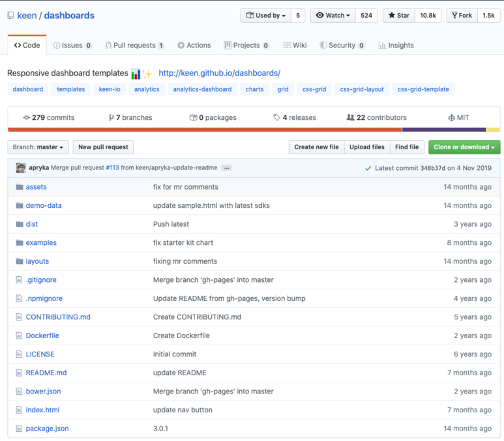Click the charts topic tag
The width and height of the screenshot is (504, 441).
click(x=254, y=89)
